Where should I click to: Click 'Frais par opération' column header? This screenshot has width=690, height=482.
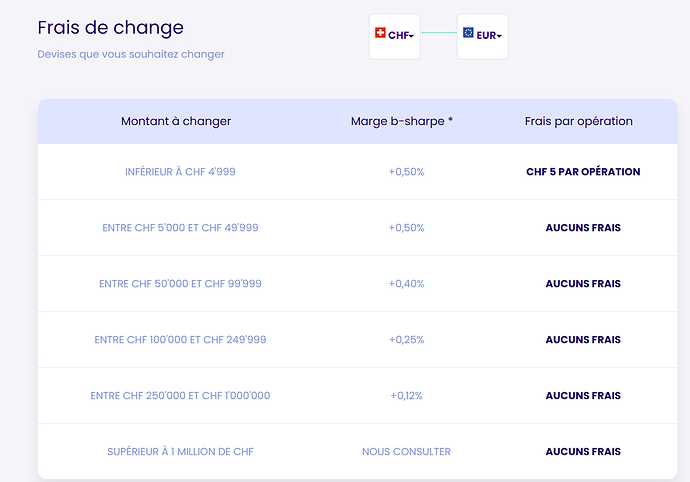pos(578,121)
